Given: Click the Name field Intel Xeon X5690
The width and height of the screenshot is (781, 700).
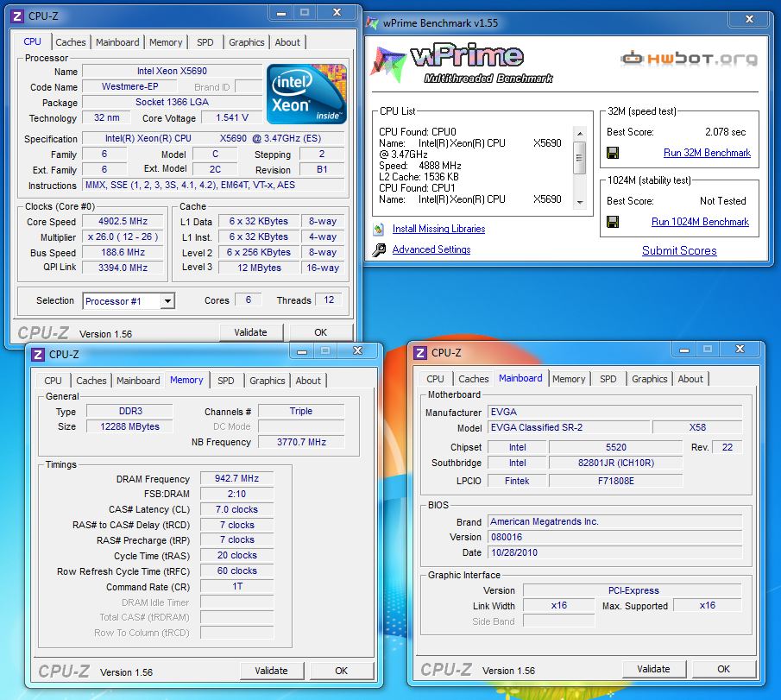Looking at the screenshot, I should 172,72.
